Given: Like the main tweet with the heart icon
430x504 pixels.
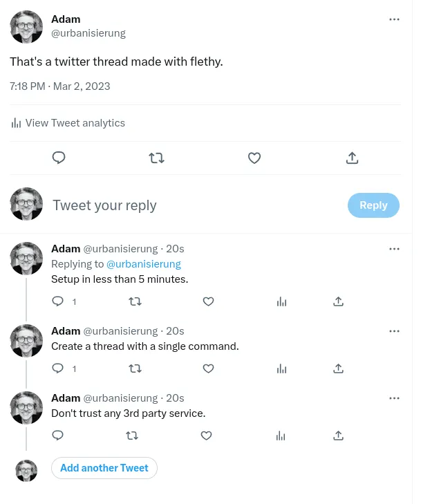Looking at the screenshot, I should (x=254, y=158).
